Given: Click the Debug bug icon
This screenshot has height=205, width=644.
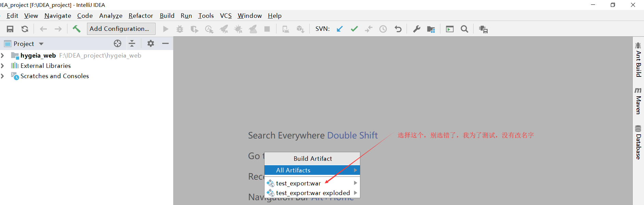Looking at the screenshot, I should [x=180, y=29].
